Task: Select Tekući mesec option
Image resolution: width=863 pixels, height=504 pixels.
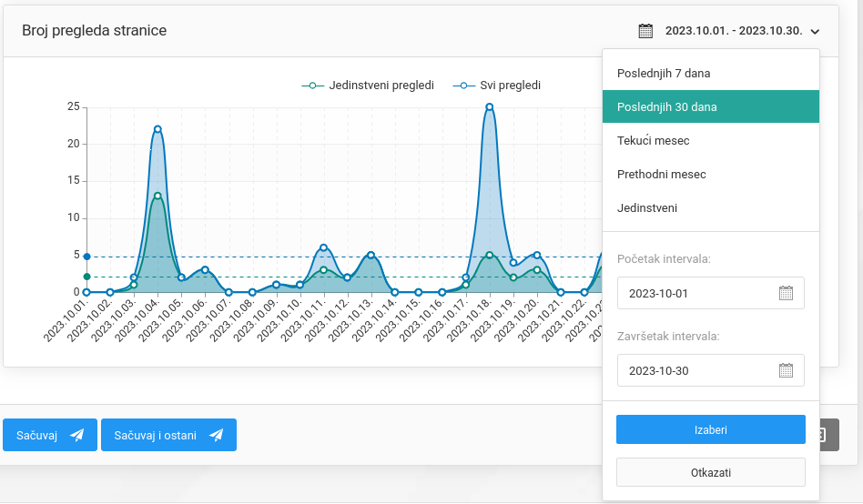Action: point(653,140)
